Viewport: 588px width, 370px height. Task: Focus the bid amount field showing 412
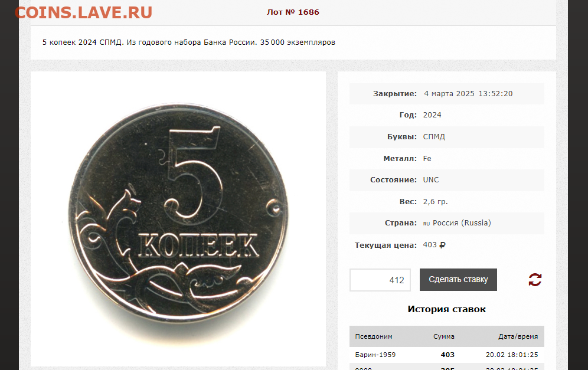click(x=380, y=280)
